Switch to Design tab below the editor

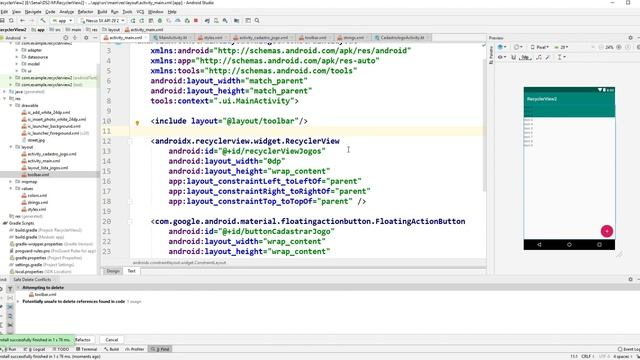[113, 271]
